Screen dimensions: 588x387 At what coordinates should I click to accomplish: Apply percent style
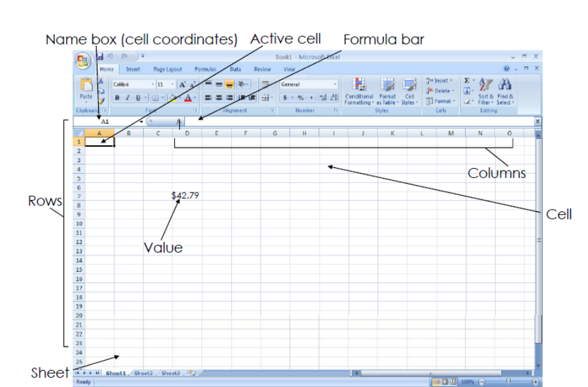(x=300, y=98)
